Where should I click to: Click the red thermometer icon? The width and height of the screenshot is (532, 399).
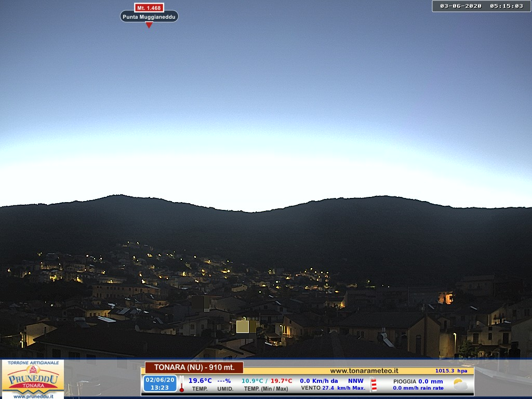pyautogui.click(x=181, y=384)
